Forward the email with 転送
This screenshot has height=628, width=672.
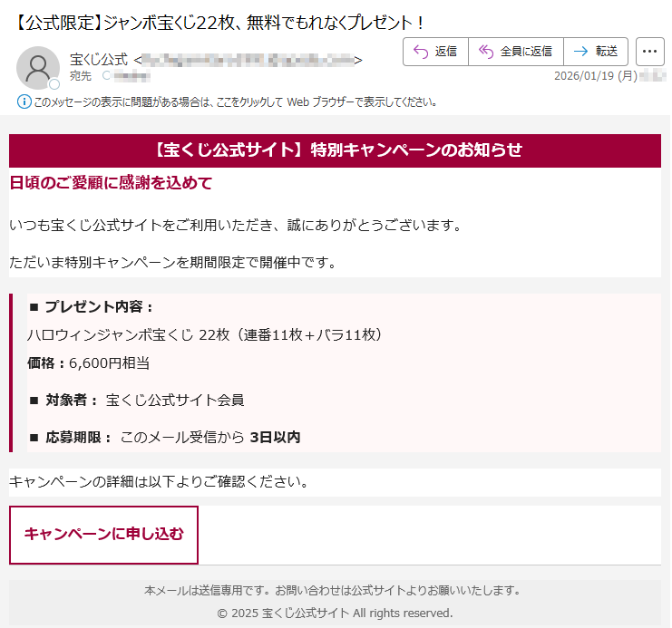pyautogui.click(x=595, y=52)
